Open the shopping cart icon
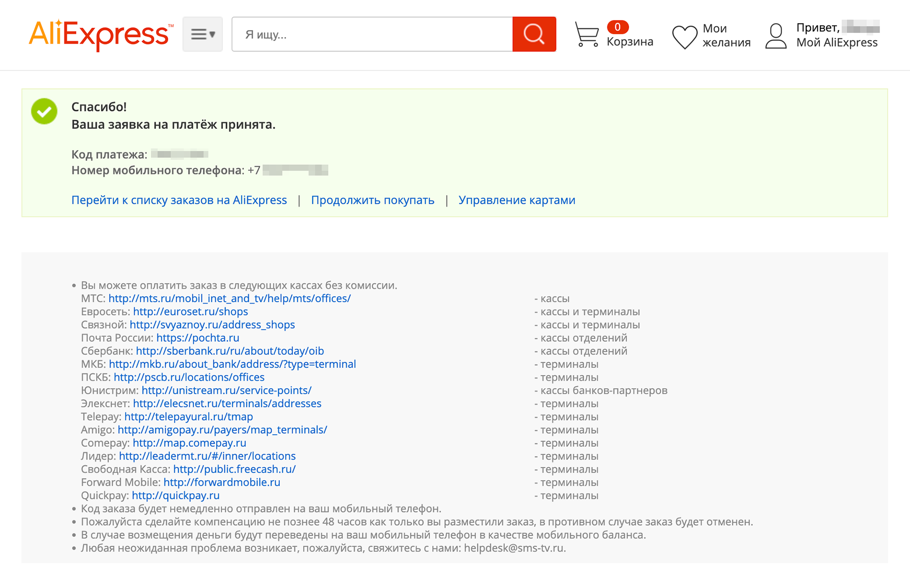 click(587, 34)
